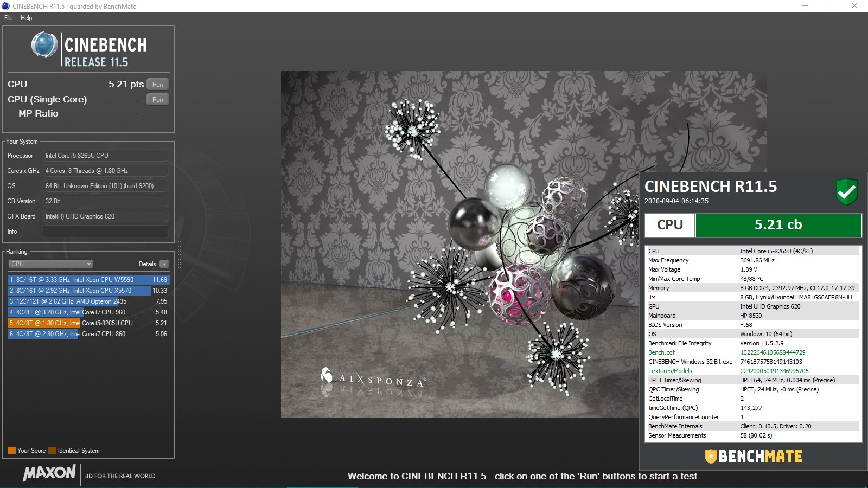Click the 5.21 pts CPU score
868x488 pixels.
tap(126, 84)
